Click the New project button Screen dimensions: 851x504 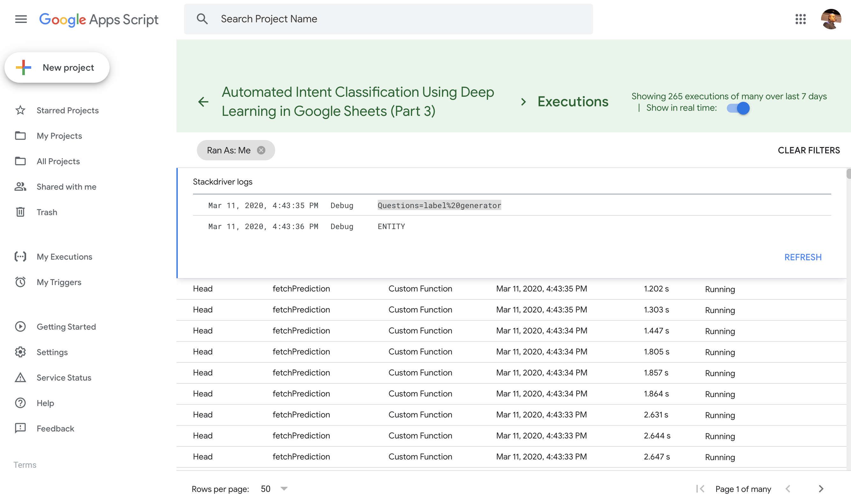point(57,67)
